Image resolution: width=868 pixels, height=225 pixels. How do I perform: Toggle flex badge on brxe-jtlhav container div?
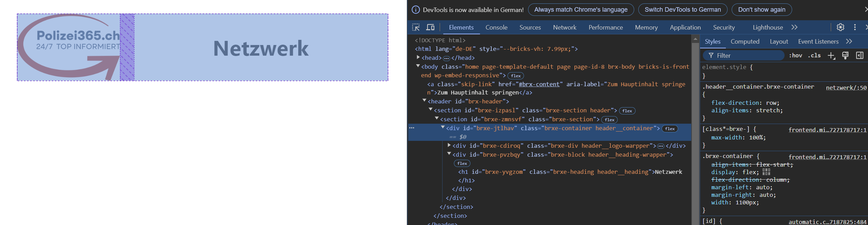click(x=670, y=129)
